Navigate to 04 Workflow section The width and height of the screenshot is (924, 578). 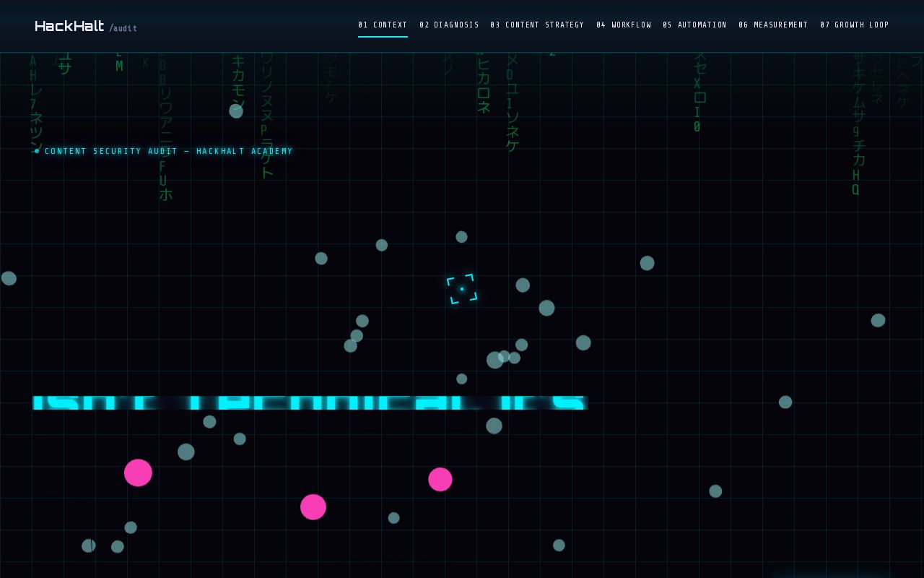point(624,25)
